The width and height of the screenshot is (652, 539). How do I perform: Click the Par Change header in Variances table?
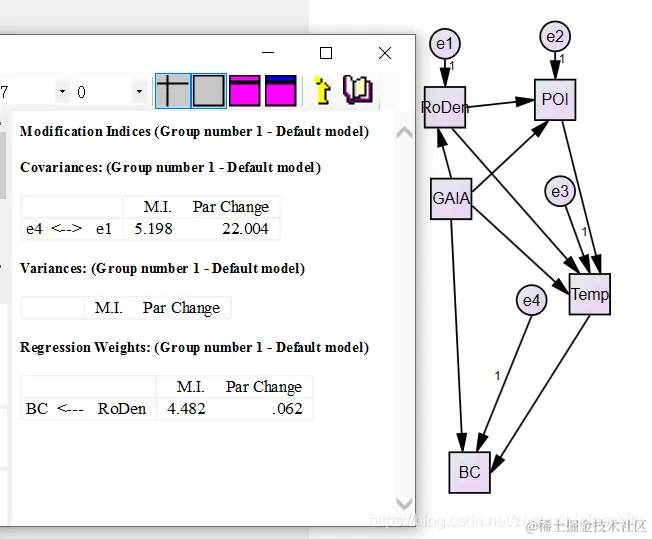[181, 308]
